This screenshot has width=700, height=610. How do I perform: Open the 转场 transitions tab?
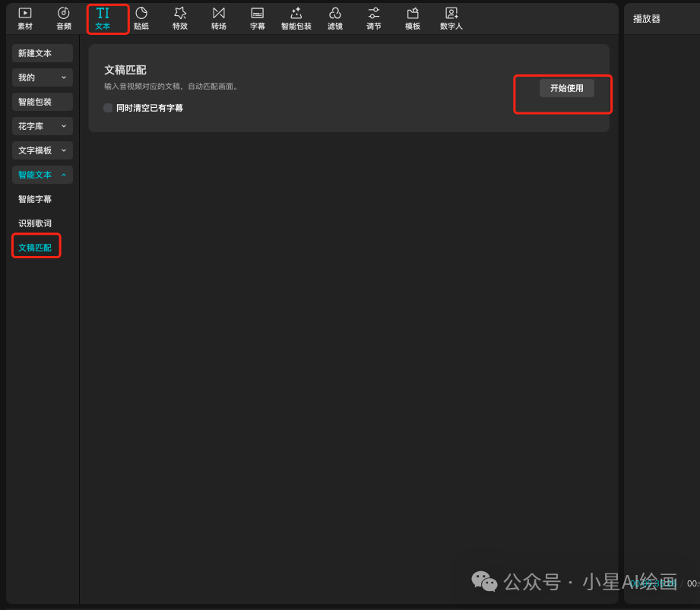click(x=219, y=19)
